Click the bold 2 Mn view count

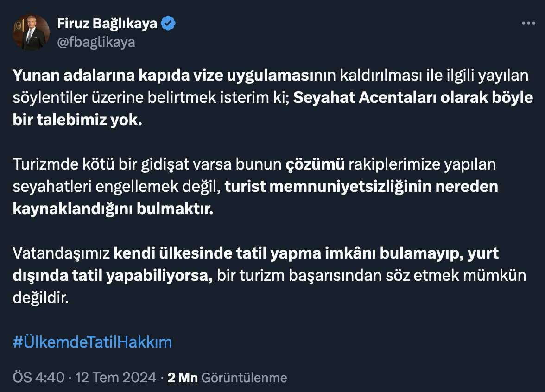pyautogui.click(x=182, y=378)
